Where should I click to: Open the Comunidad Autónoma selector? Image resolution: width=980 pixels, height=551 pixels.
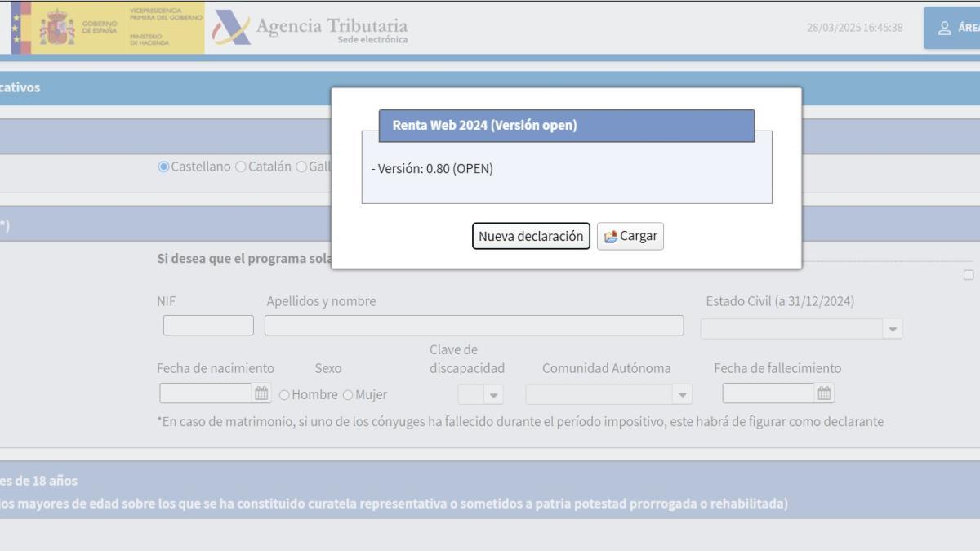683,393
